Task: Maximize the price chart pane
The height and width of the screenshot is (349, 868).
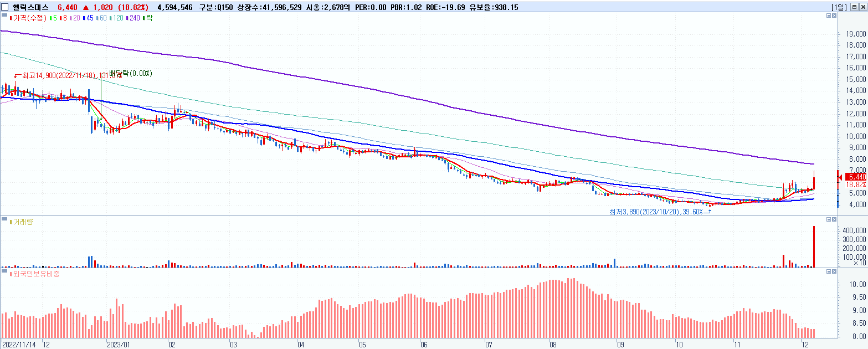Action: pos(829,16)
